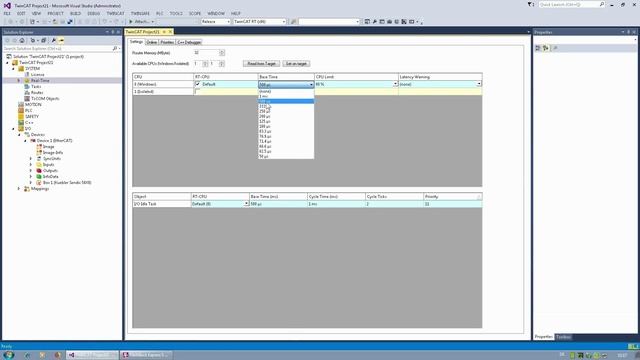The width and height of the screenshot is (640, 360).
Task: Click the TwinCAT toolbar icon next to target selector
Action: click(x=293, y=22)
